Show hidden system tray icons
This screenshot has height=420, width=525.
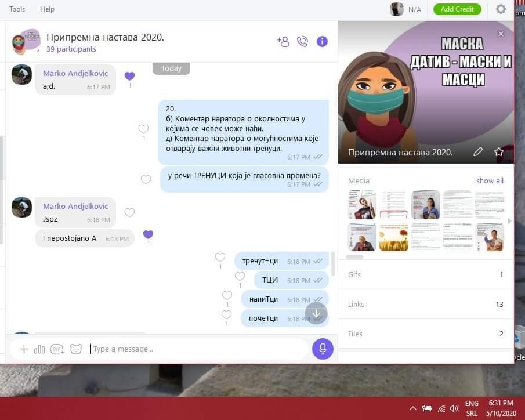point(412,408)
